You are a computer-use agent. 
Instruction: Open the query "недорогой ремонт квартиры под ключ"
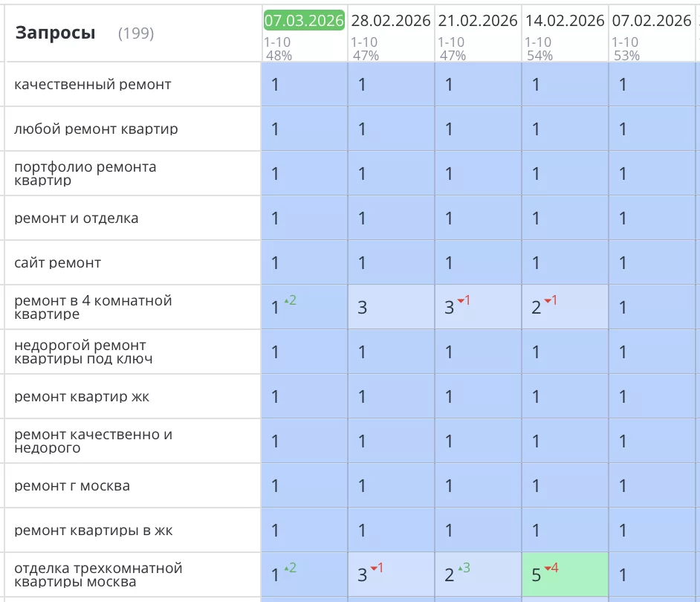pyautogui.click(x=83, y=352)
